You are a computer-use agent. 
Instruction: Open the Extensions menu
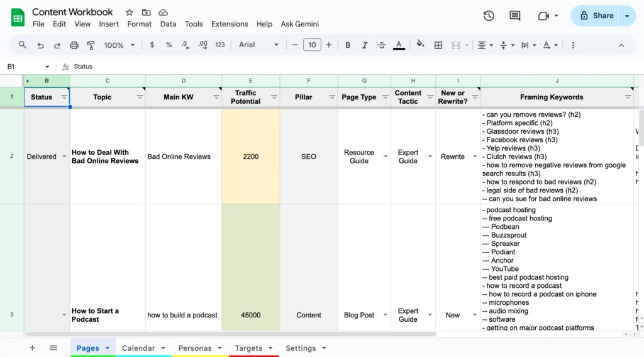230,24
